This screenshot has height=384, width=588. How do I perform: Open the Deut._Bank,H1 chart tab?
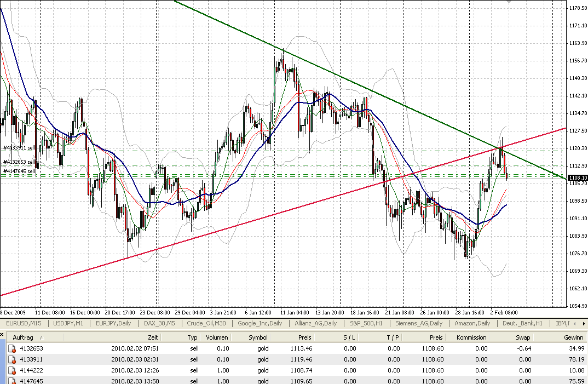tap(522, 323)
